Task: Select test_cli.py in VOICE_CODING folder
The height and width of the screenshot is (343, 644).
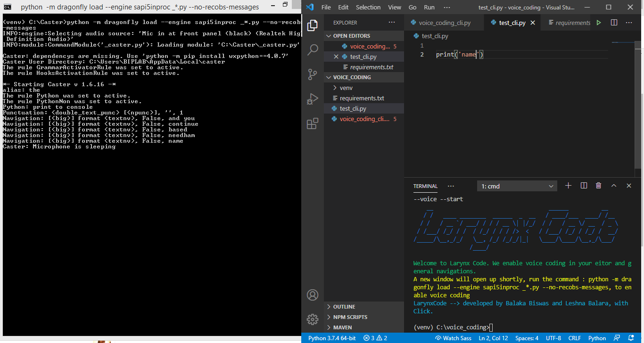Action: tap(364, 108)
